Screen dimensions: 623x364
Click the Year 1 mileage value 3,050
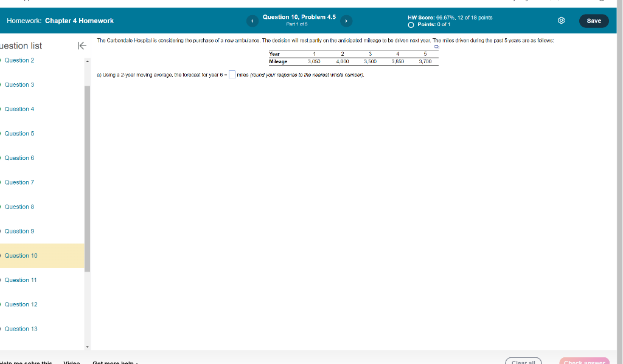pos(314,61)
